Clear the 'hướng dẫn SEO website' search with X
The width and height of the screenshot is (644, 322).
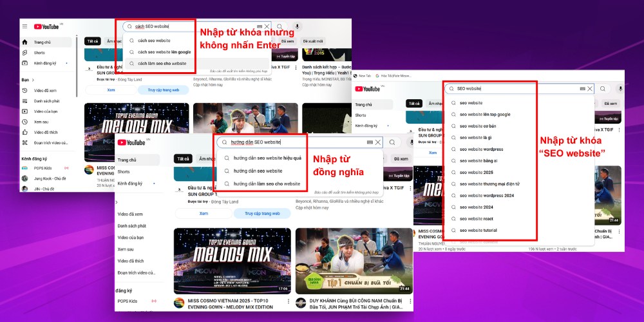point(378,142)
